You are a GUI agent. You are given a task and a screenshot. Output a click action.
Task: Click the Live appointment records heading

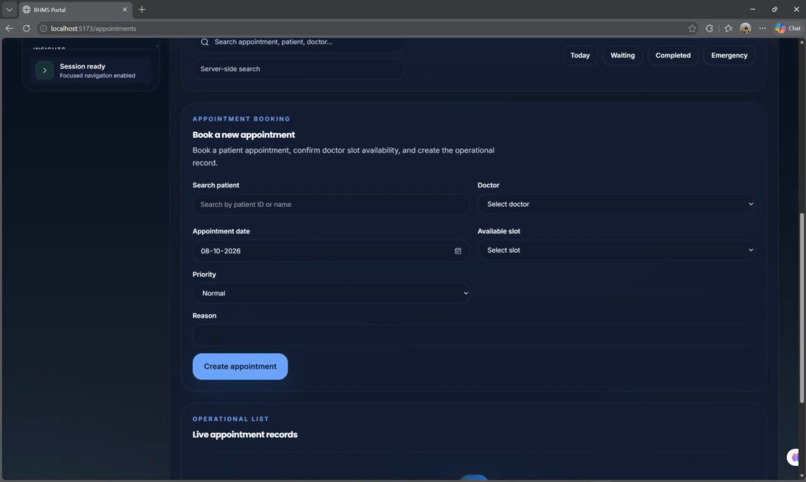tap(245, 434)
